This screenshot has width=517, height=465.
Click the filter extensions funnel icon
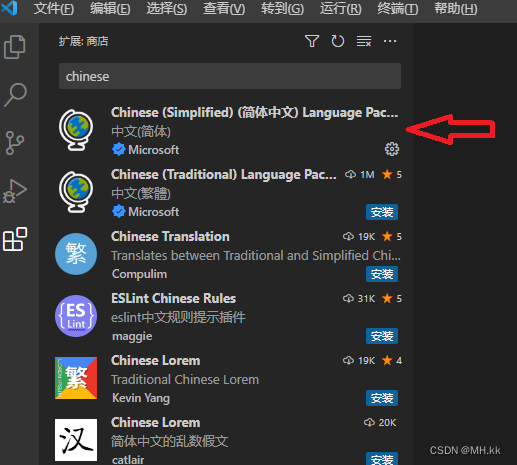point(312,41)
